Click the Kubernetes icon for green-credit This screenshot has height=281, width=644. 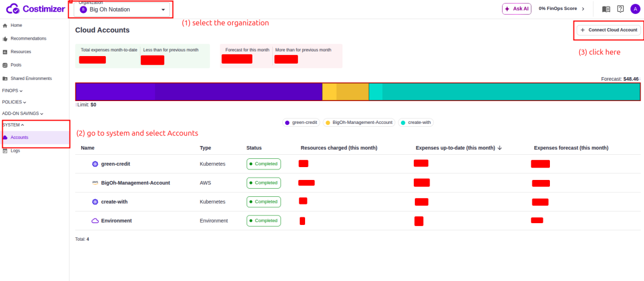[95, 164]
